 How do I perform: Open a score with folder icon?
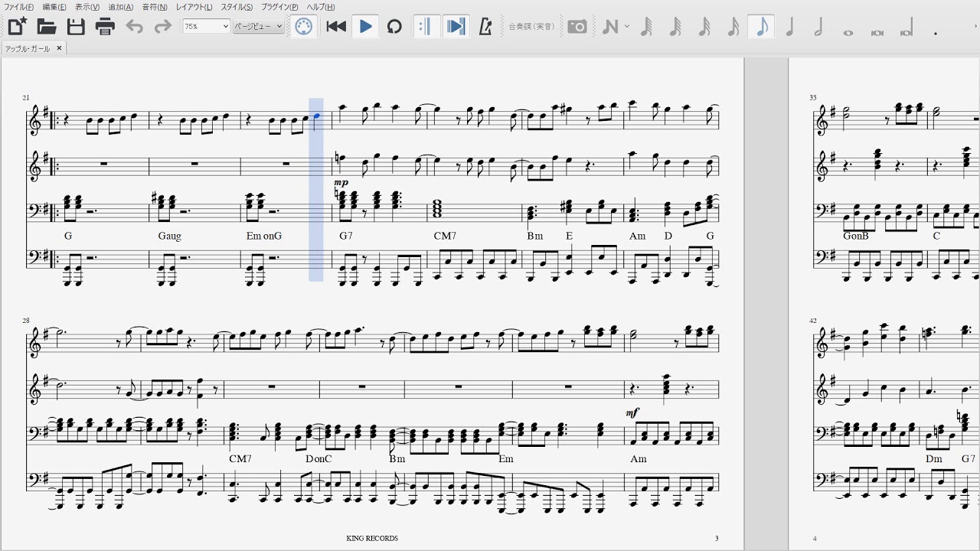tap(47, 27)
